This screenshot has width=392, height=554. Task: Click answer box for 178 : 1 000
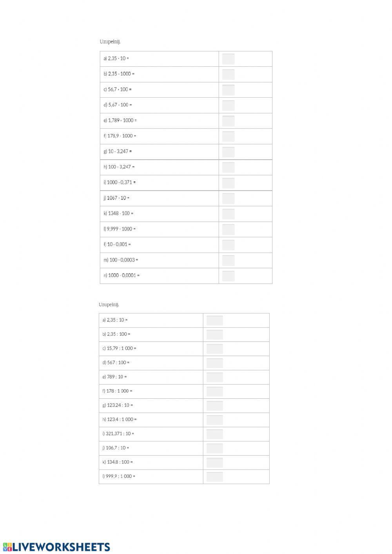[214, 391]
